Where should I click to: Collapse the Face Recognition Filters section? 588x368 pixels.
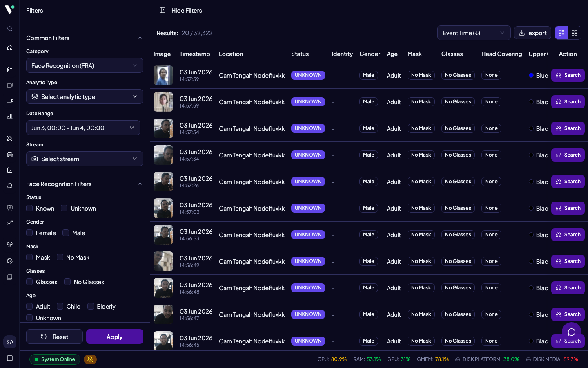pos(140,184)
